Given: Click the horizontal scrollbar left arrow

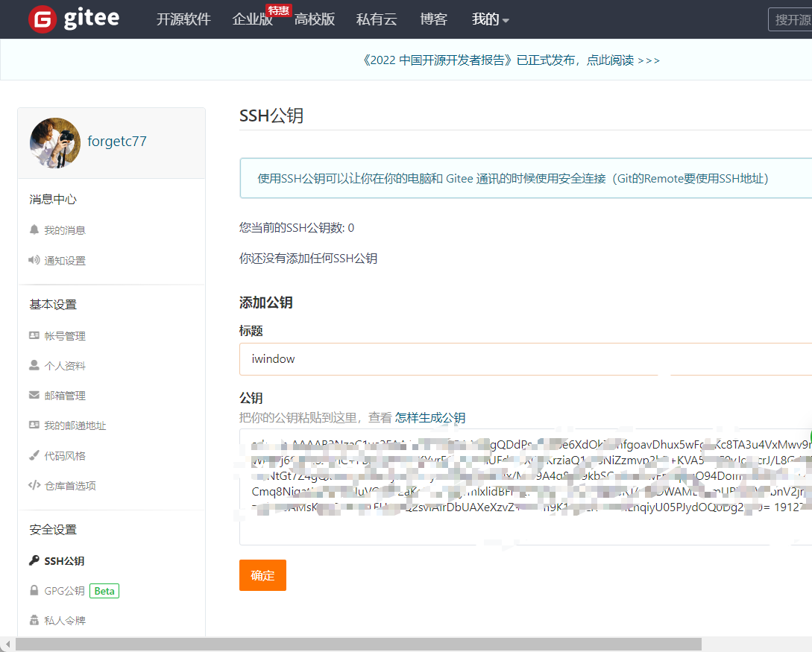Looking at the screenshot, I should pyautogui.click(x=7, y=645).
